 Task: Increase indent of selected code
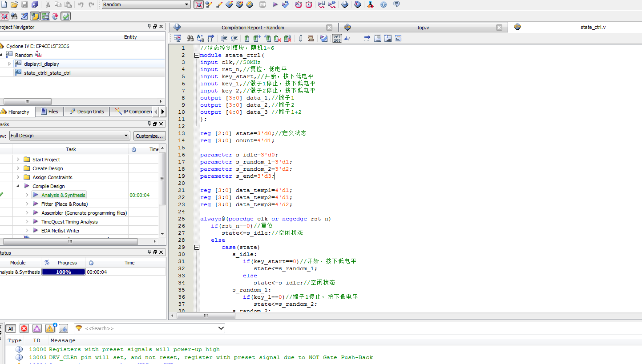[x=224, y=38]
